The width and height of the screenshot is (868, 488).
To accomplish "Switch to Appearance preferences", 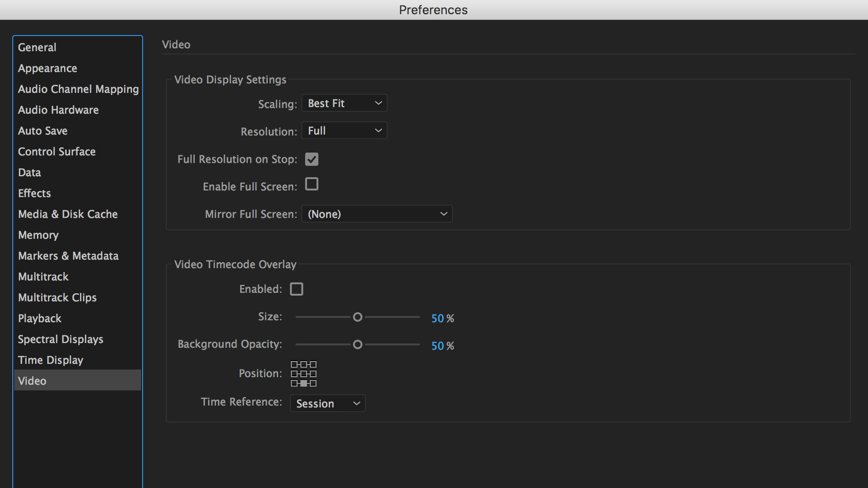I will 47,68.
